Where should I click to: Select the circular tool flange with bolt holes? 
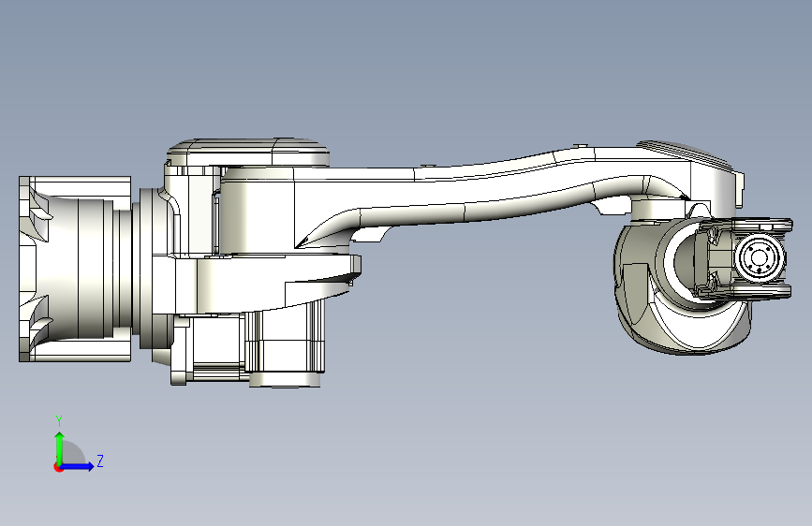[760, 258]
